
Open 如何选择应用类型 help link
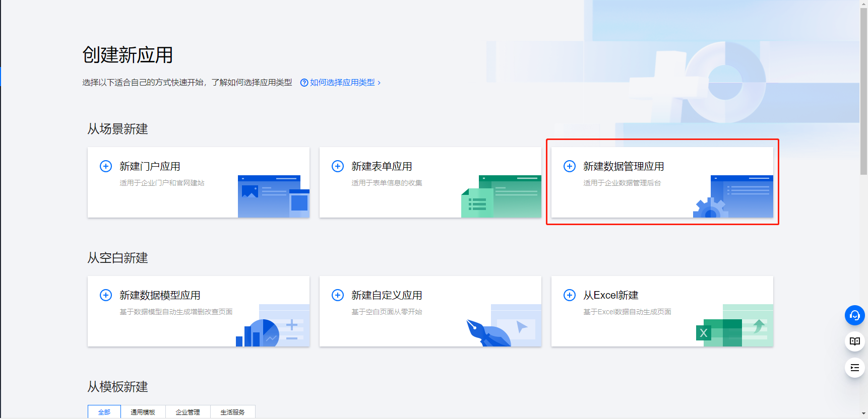tap(342, 83)
